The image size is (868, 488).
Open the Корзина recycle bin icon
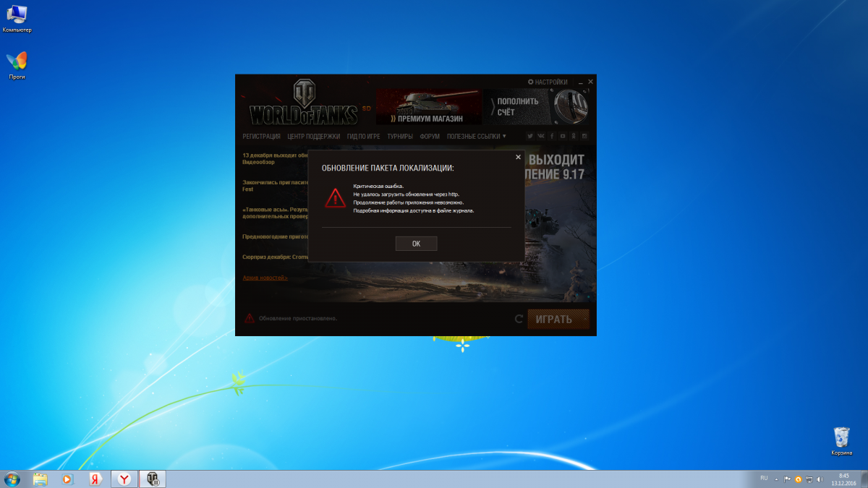[x=841, y=441]
